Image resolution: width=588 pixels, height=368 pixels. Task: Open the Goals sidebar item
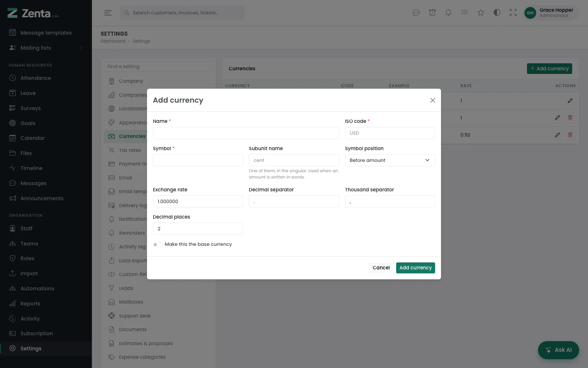46,123
